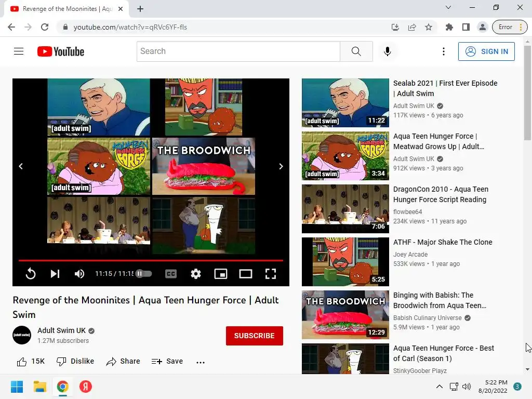Skip to the next video
Viewport: 532px width, 399px height.
pyautogui.click(x=55, y=273)
